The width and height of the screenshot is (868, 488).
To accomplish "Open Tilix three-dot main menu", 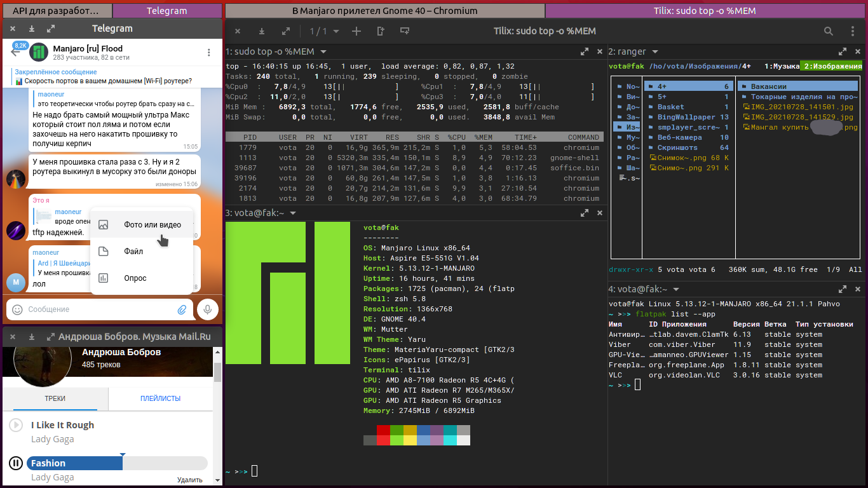I will point(853,31).
